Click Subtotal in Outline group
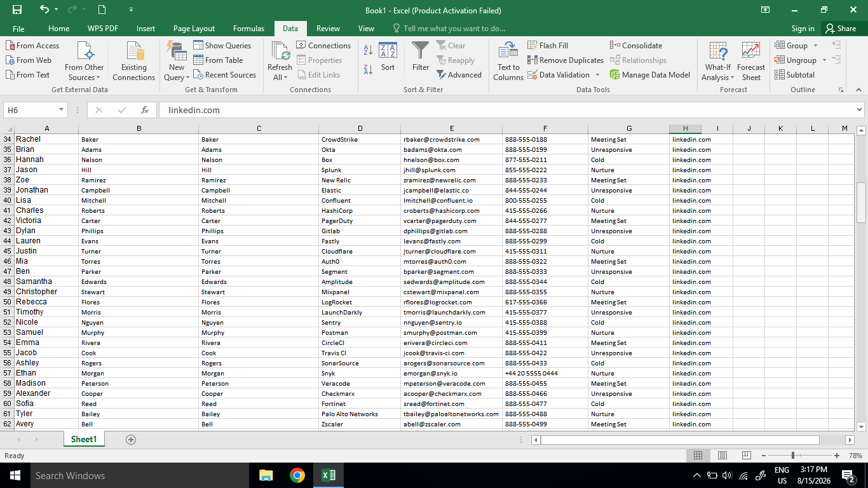The image size is (868, 488). [x=794, y=75]
